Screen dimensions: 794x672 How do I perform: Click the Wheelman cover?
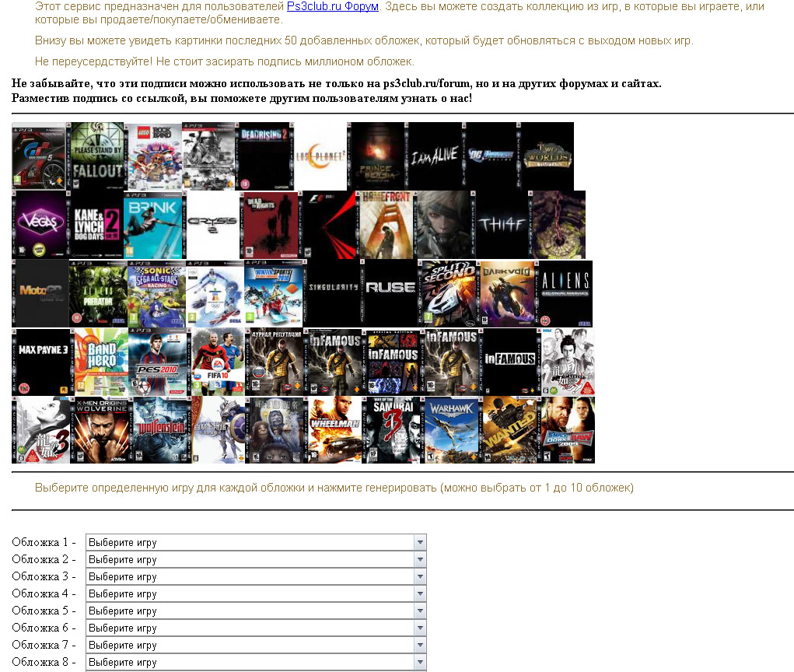point(333,430)
